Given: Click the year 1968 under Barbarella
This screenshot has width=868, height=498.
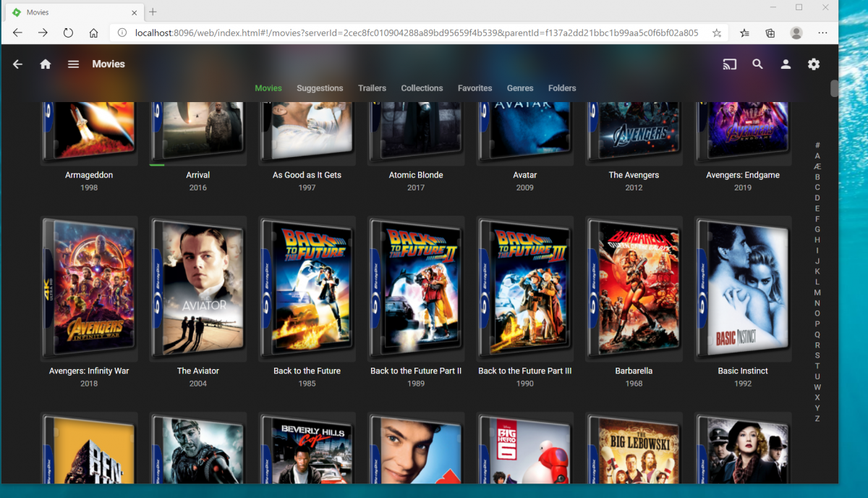Looking at the screenshot, I should tap(634, 384).
